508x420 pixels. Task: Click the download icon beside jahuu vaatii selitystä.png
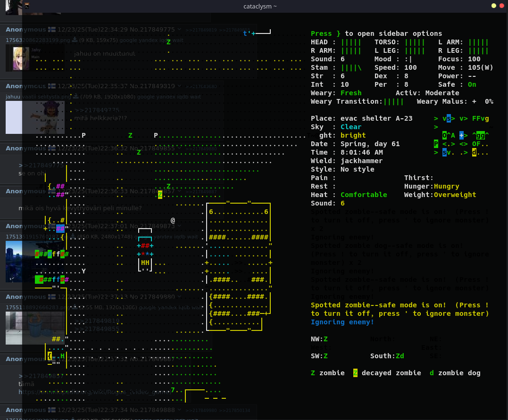click(75, 96)
